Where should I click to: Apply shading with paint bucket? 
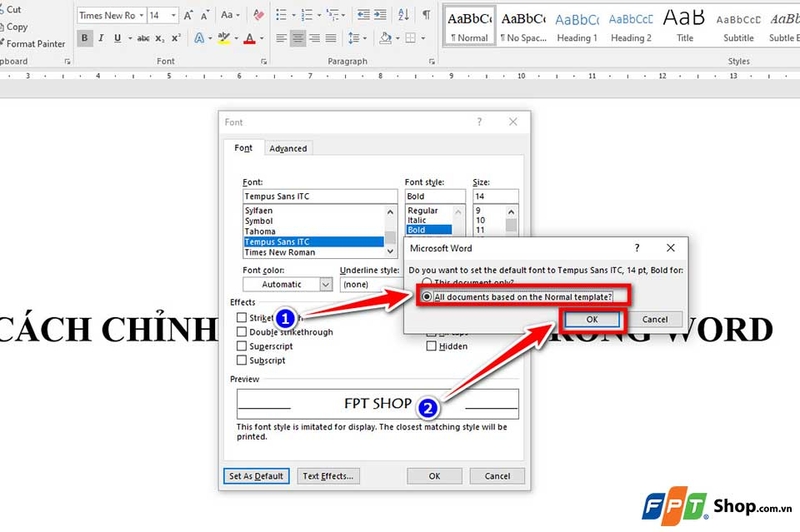tap(386, 38)
